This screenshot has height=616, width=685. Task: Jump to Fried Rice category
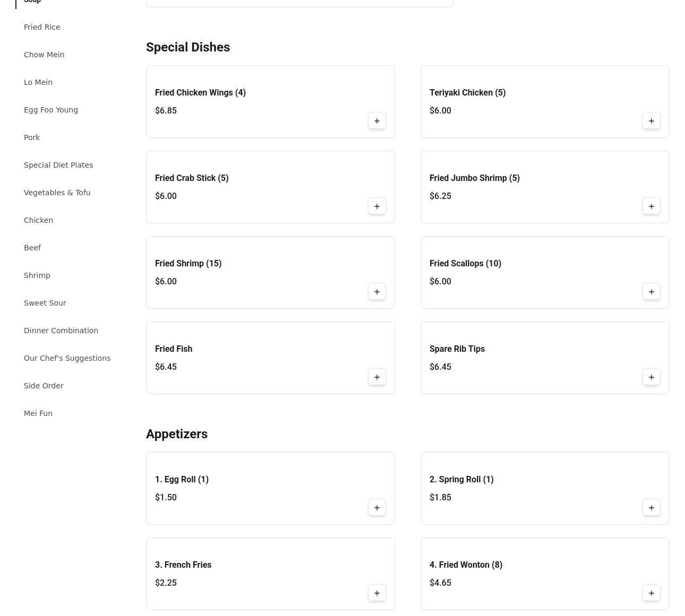pos(42,27)
